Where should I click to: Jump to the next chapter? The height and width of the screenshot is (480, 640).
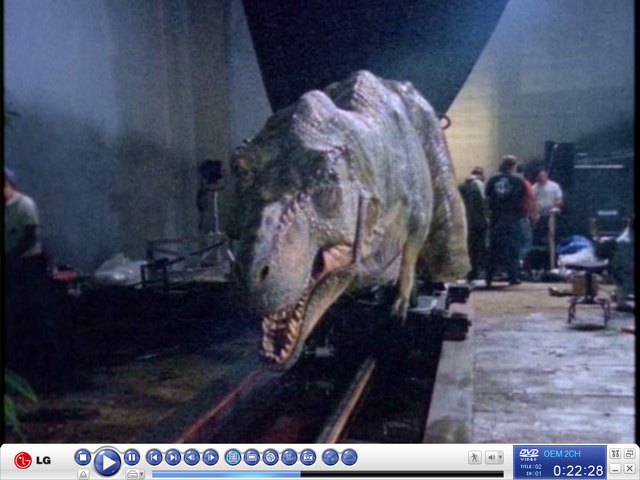tap(173, 457)
